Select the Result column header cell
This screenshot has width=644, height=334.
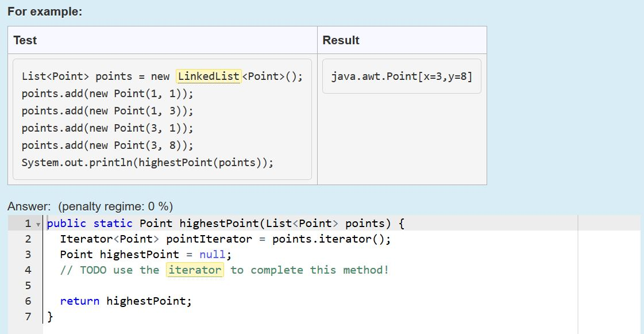[341, 40]
